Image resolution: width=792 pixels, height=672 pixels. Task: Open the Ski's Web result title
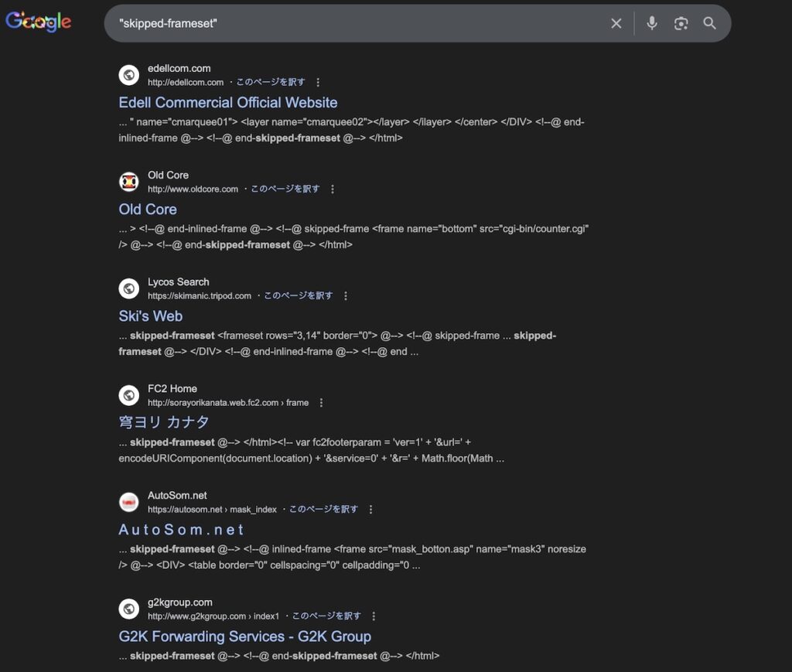coord(151,316)
